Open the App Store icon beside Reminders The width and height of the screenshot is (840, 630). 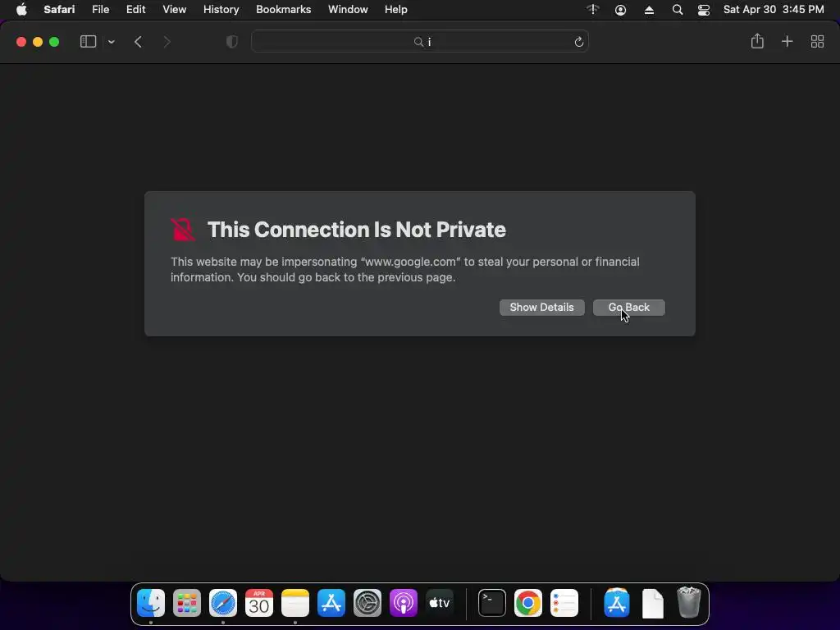[617, 603]
